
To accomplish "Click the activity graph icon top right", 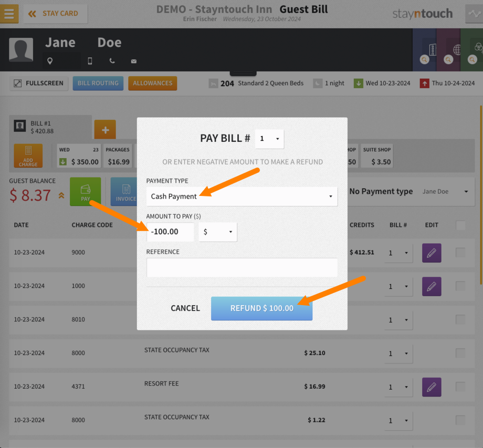I will click(x=474, y=14).
